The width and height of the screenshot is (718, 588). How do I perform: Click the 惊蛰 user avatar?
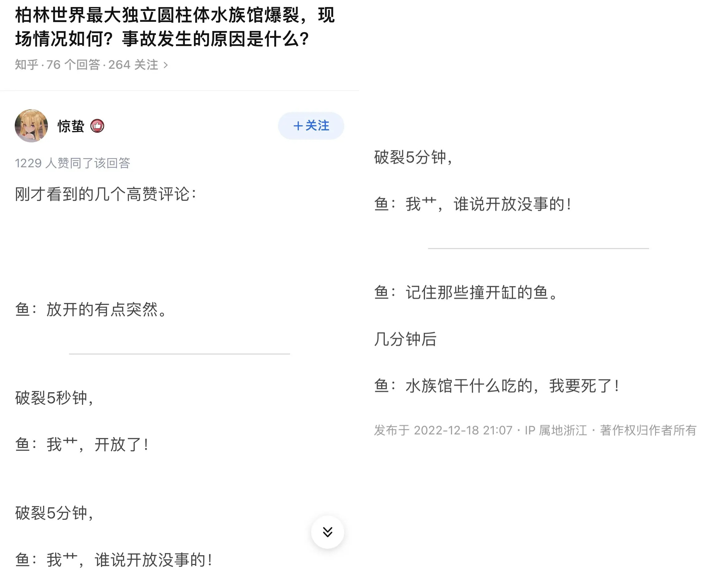[x=31, y=126]
